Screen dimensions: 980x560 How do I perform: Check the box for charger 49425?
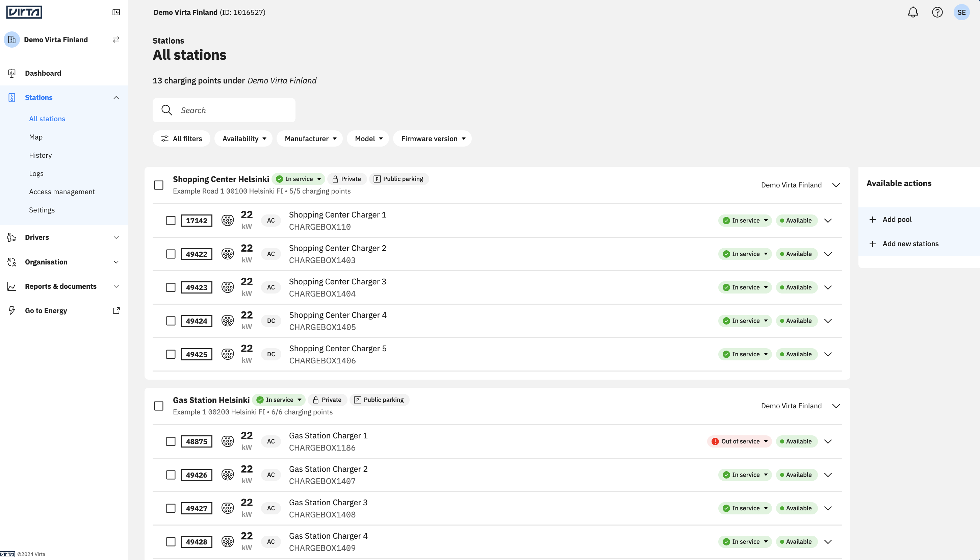coord(171,355)
